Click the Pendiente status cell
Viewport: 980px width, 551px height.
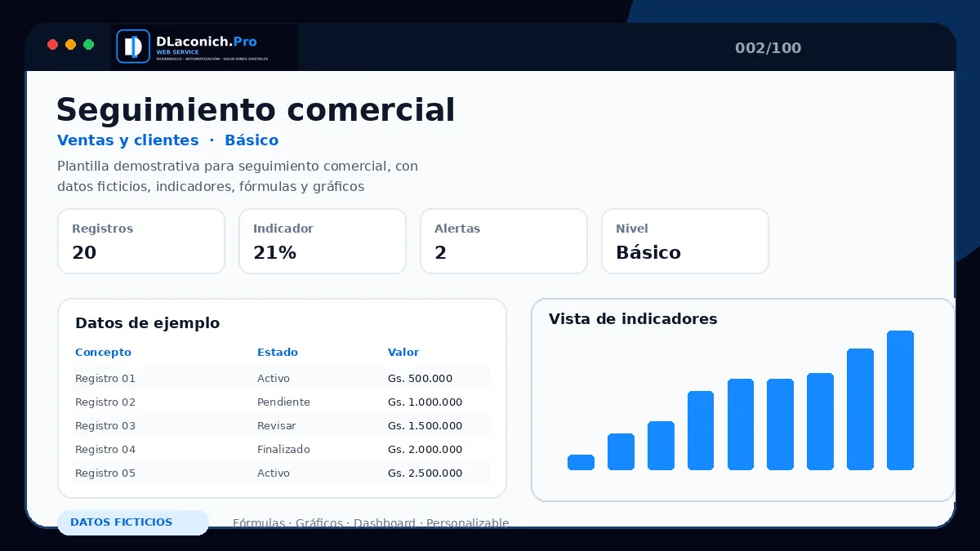(x=283, y=402)
